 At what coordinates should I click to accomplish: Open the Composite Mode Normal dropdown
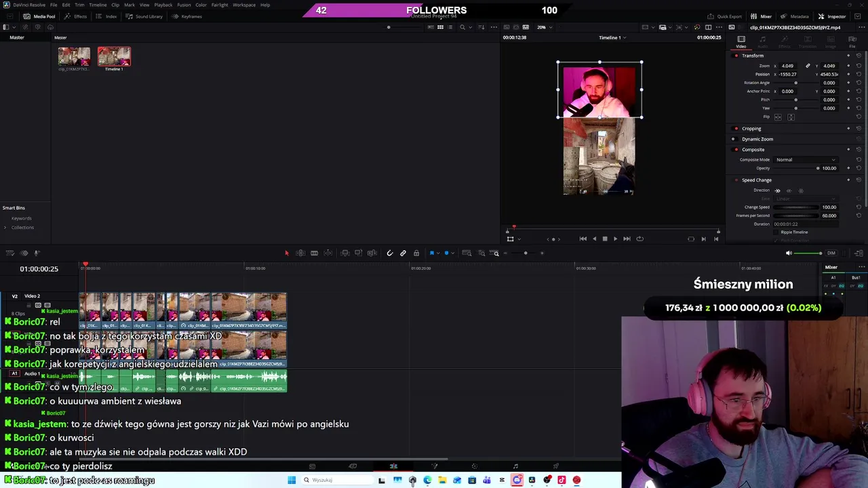click(x=807, y=160)
